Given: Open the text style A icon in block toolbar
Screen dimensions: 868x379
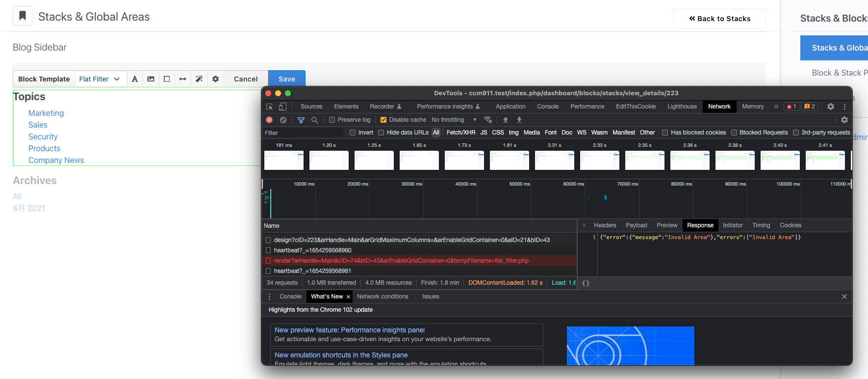Looking at the screenshot, I should (135, 79).
